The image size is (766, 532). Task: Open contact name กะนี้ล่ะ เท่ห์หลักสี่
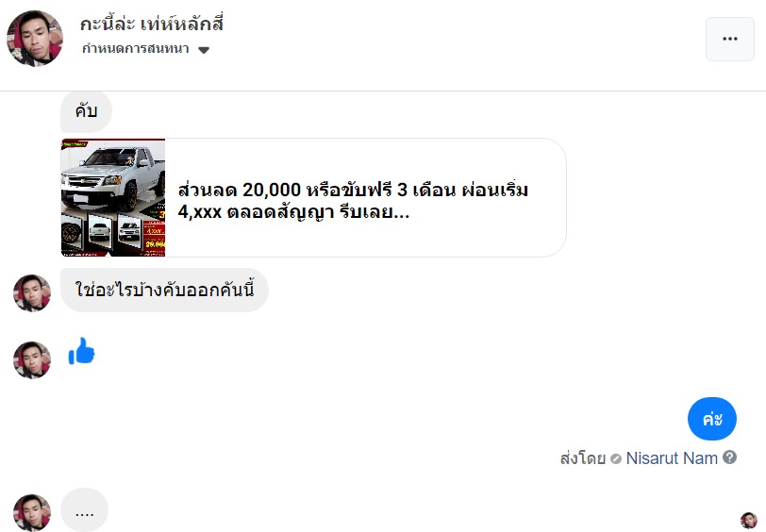pyautogui.click(x=152, y=24)
